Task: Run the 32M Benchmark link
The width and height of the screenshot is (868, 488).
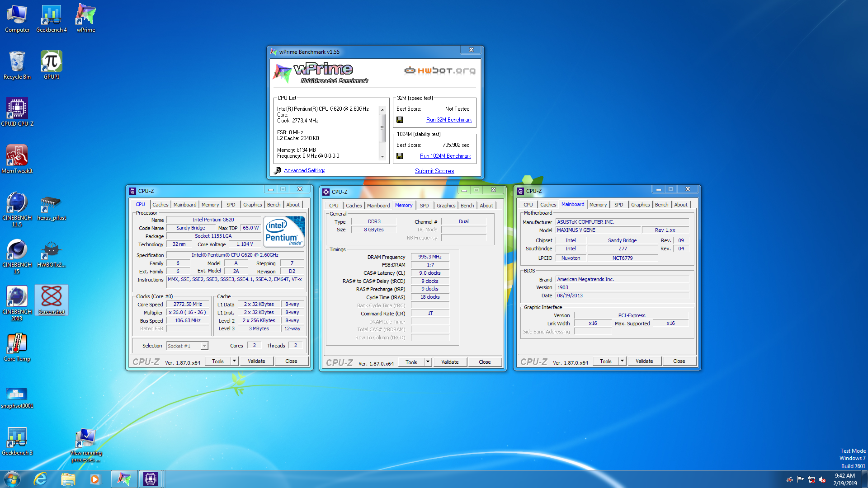Action: pos(449,120)
